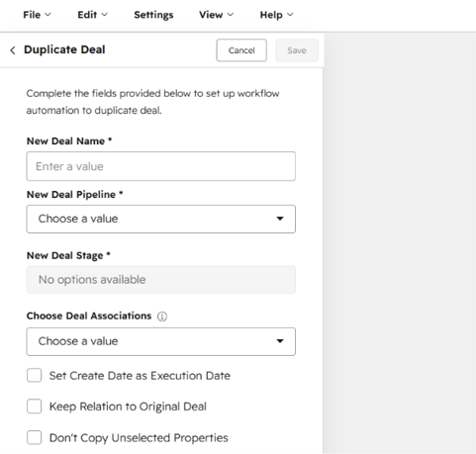Image resolution: width=476 pixels, height=454 pixels.
Task: Enable Set Create Date as Execution Date
Action: [x=35, y=376]
